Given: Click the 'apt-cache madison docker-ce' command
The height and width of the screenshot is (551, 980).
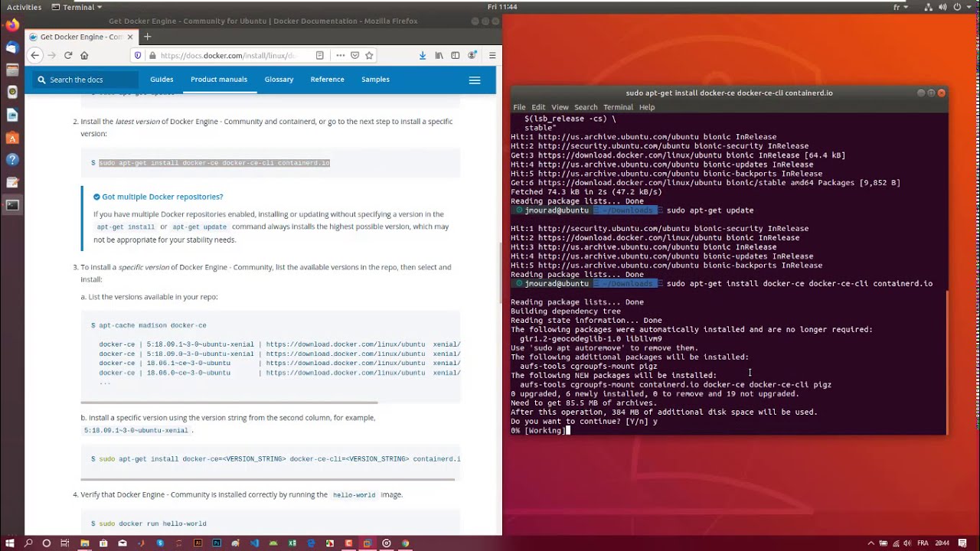Looking at the screenshot, I should pyautogui.click(x=152, y=325).
